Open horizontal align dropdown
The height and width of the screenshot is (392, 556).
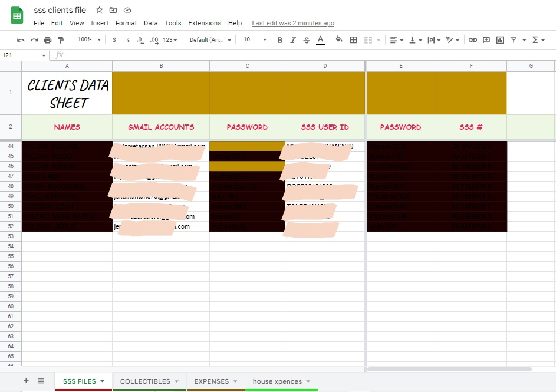396,40
